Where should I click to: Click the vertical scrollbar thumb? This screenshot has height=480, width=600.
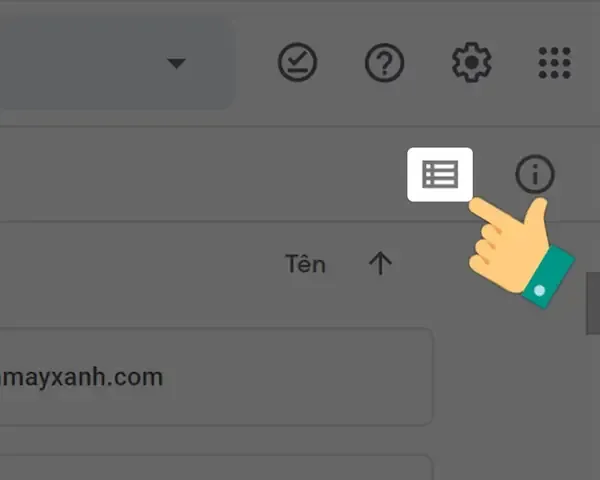point(593,303)
